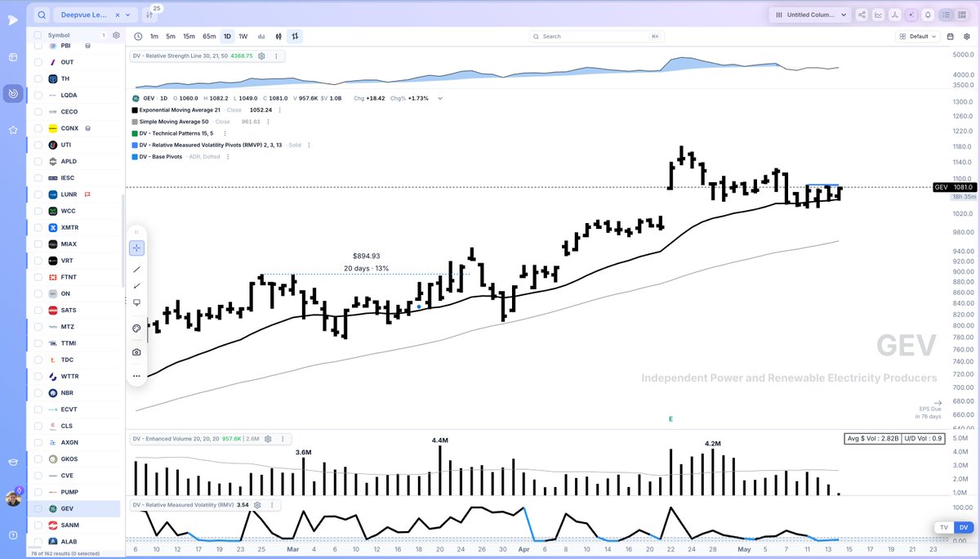
Task: Open the Untitled Column dropdown
Action: tap(810, 14)
